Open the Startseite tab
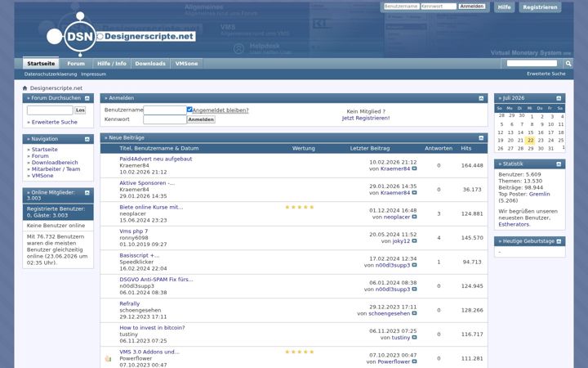 tap(41, 64)
